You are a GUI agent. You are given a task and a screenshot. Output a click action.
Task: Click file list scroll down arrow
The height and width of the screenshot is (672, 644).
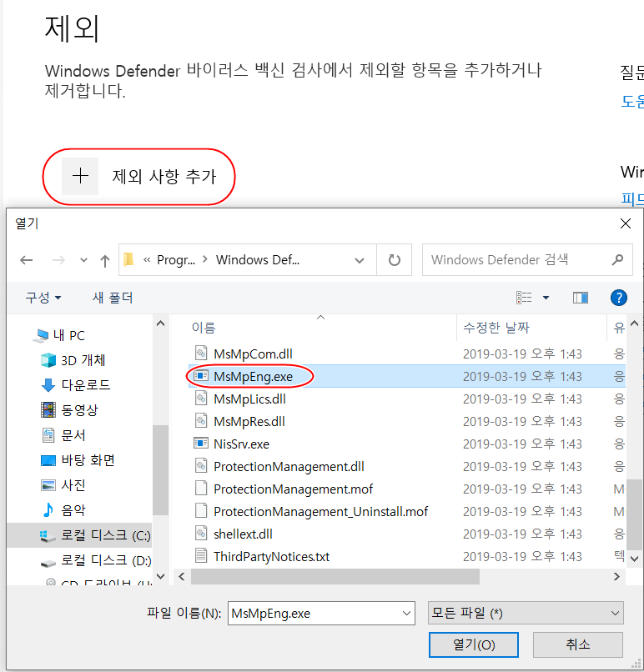[635, 559]
